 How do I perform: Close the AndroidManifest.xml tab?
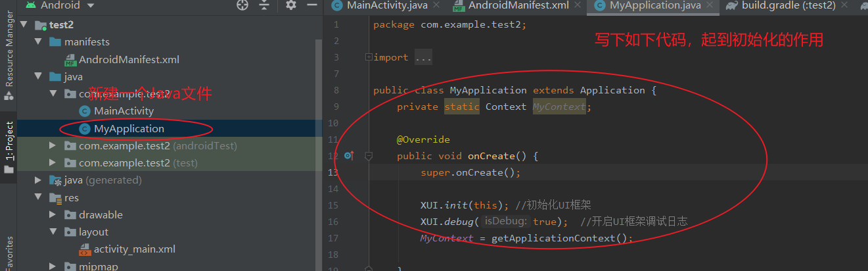(x=578, y=5)
